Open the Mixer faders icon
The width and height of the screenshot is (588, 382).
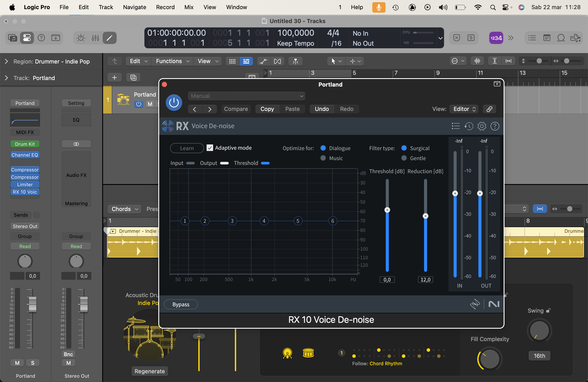pos(95,38)
